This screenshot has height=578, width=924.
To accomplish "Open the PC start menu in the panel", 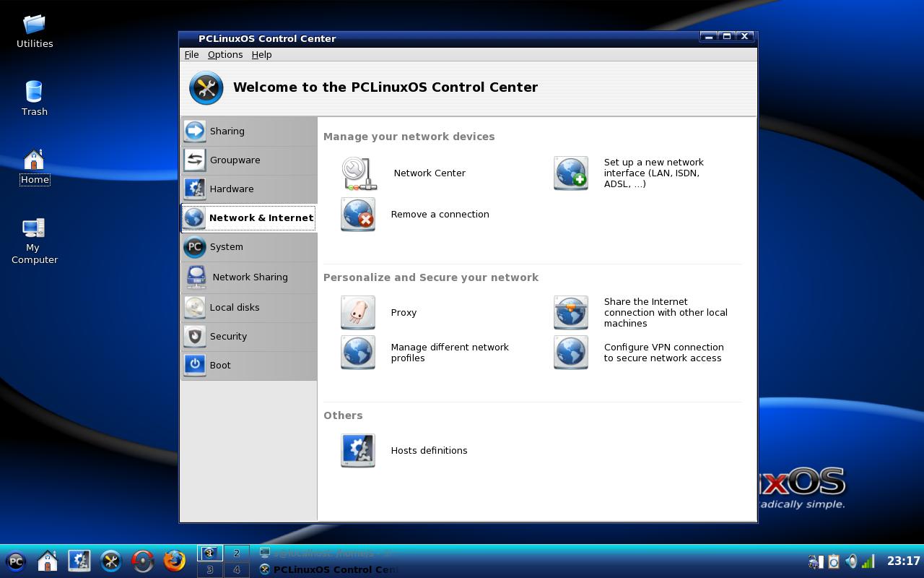I will pyautogui.click(x=16, y=561).
